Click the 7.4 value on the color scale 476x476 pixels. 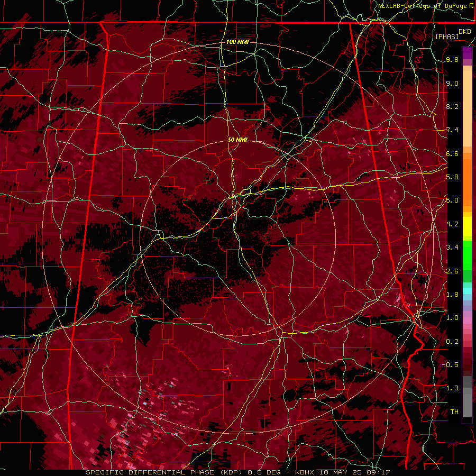(x=452, y=130)
